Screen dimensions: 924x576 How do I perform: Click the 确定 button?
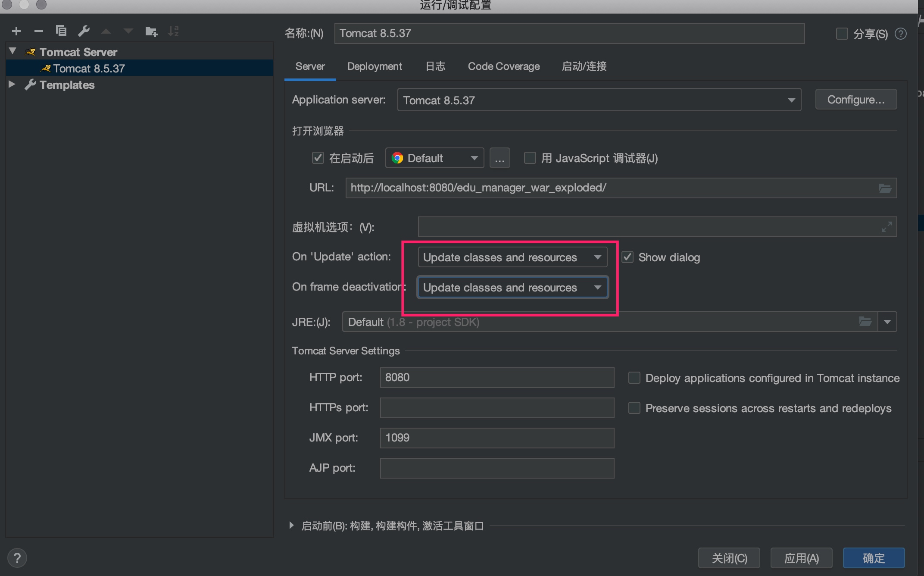tap(874, 558)
